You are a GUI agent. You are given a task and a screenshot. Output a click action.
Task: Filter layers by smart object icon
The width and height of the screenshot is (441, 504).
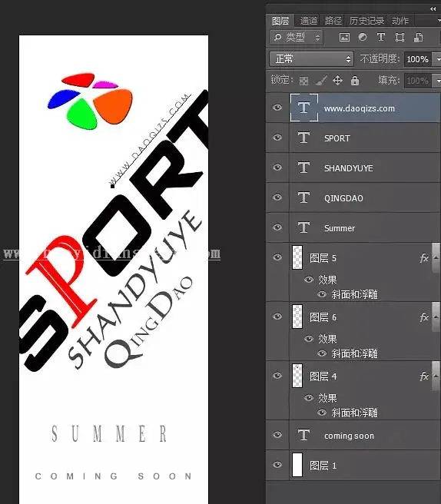point(418,38)
